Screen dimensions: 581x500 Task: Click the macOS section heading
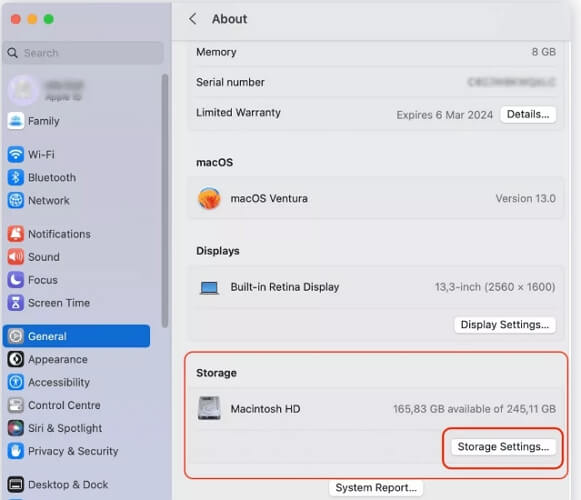[215, 162]
